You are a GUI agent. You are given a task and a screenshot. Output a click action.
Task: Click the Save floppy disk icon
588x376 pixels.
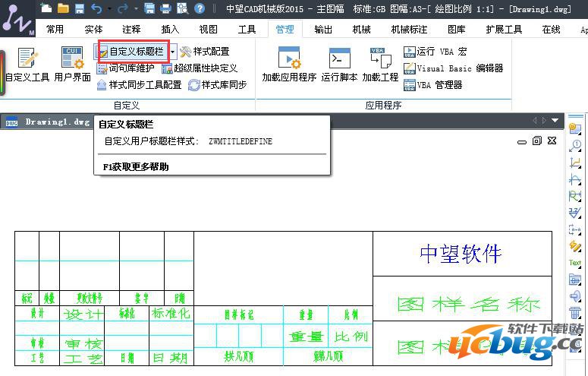pos(80,8)
